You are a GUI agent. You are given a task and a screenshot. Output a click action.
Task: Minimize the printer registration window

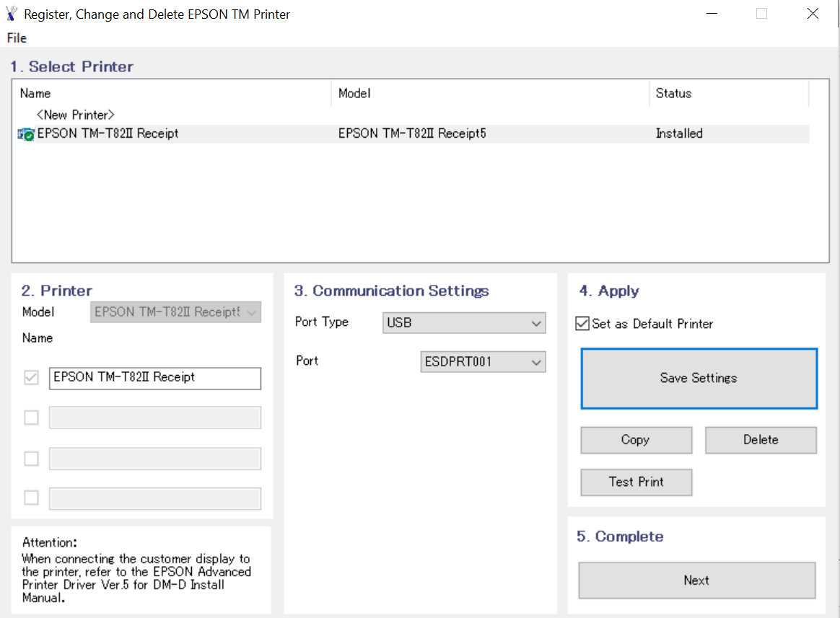click(712, 14)
